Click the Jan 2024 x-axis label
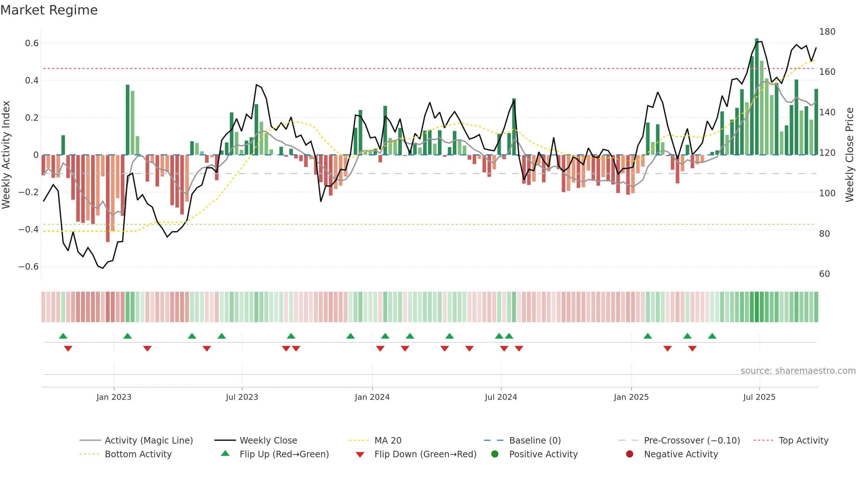 [x=372, y=397]
